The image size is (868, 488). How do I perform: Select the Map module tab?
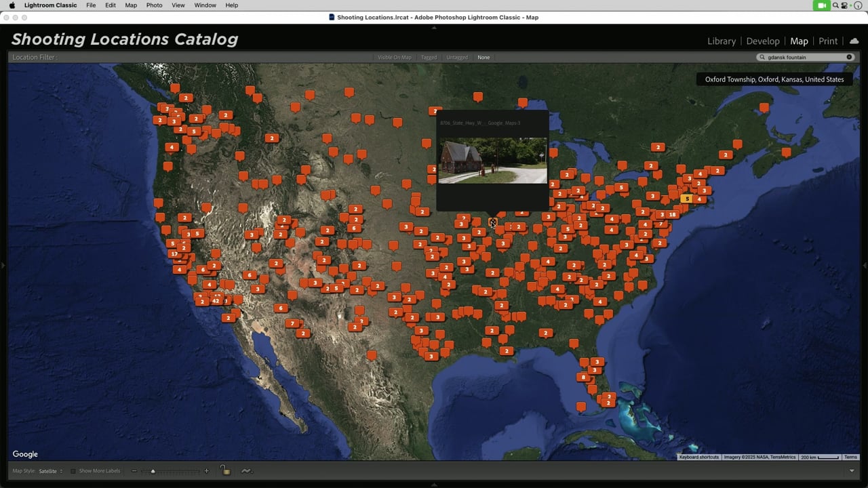tap(799, 41)
